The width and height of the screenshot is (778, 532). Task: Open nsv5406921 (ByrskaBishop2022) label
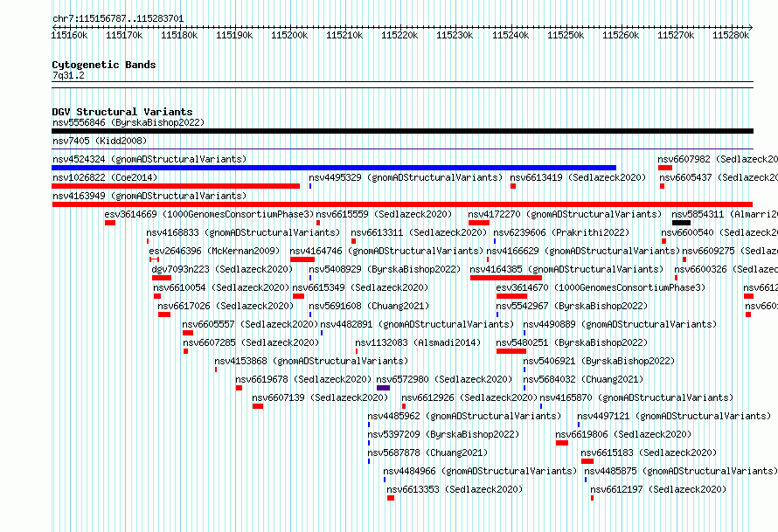tap(599, 361)
